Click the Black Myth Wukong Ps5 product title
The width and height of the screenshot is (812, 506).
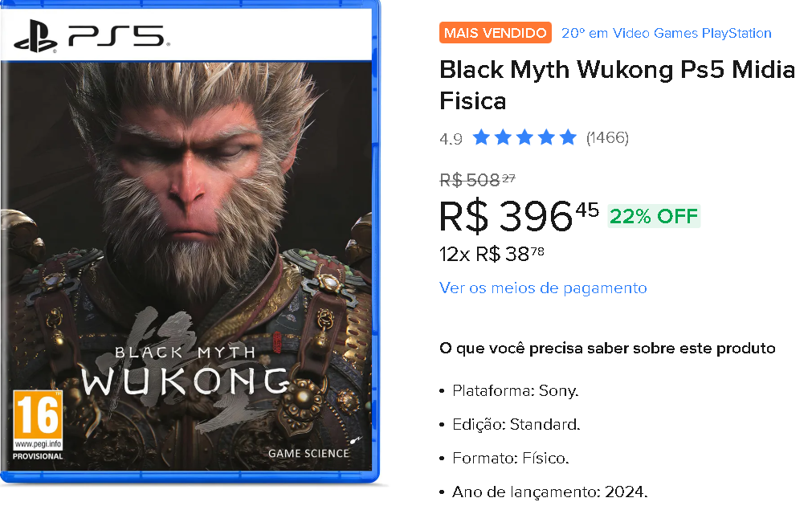point(617,85)
